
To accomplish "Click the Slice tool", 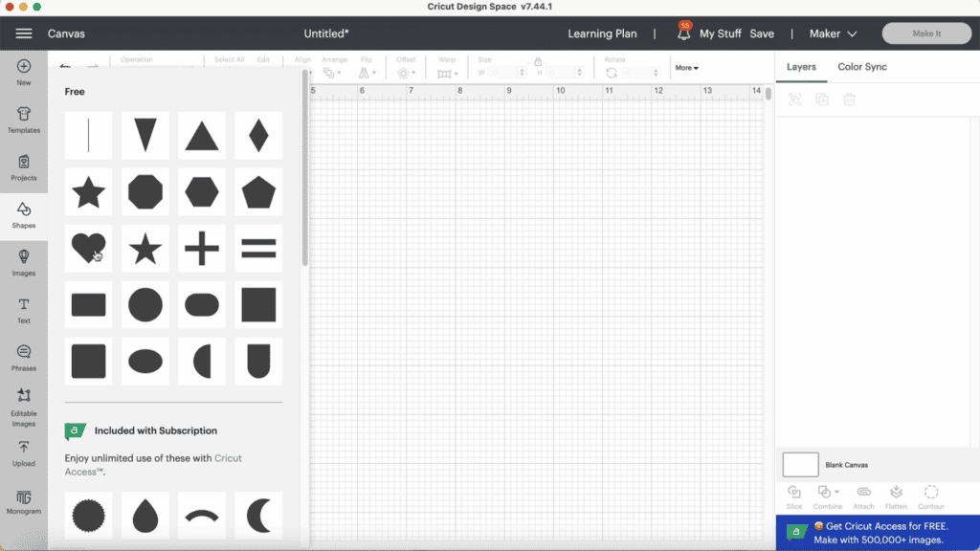I will 794,497.
